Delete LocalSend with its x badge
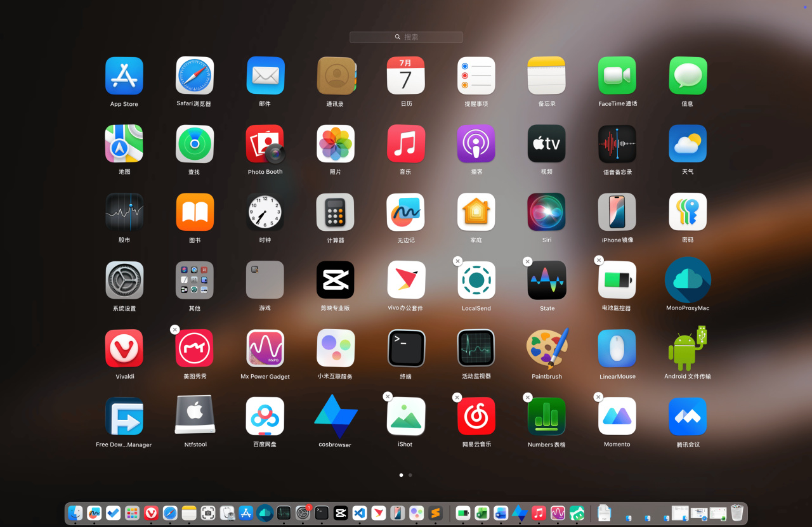 [x=457, y=261]
